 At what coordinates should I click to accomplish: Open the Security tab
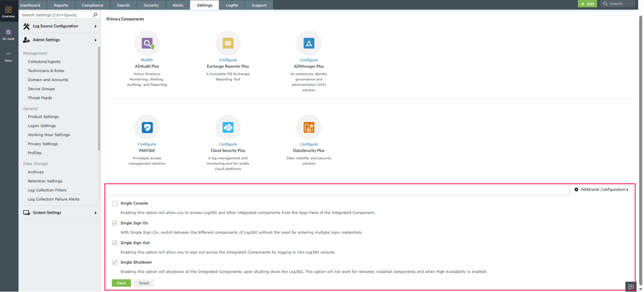151,5
